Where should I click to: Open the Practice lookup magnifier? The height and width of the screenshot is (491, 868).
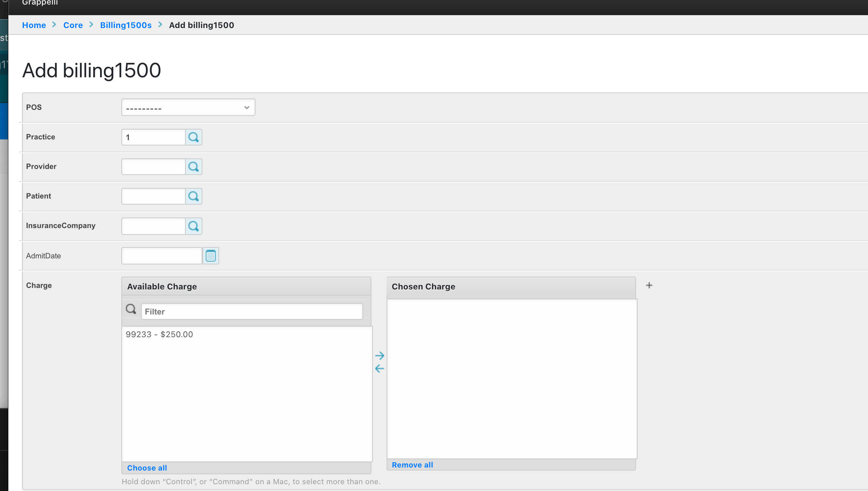pos(193,137)
